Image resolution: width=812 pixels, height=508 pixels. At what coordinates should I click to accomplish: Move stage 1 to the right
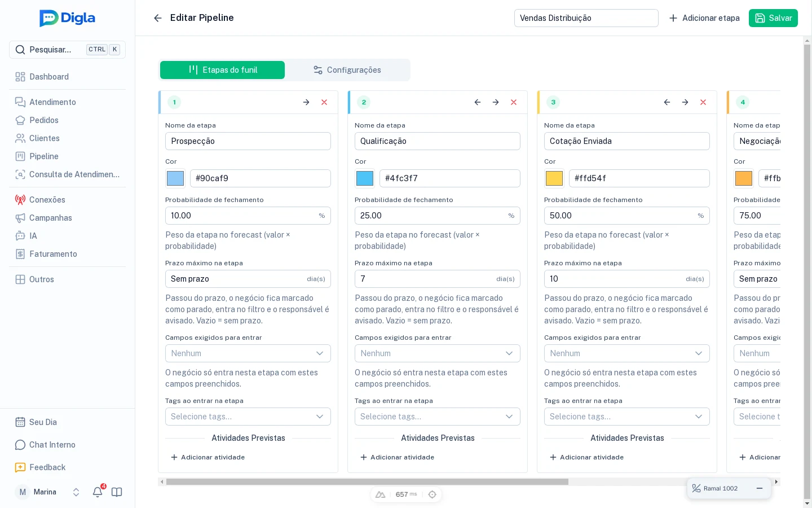pyautogui.click(x=306, y=102)
